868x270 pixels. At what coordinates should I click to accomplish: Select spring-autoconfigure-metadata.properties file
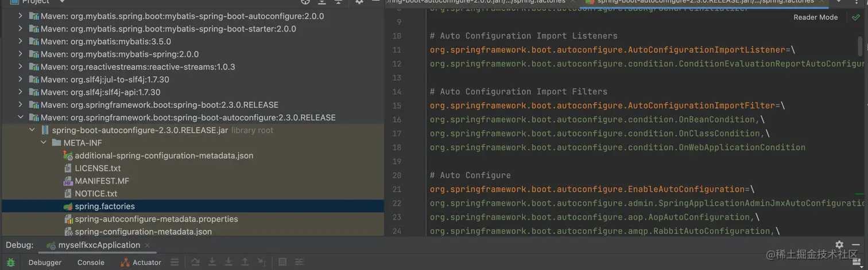(156, 219)
